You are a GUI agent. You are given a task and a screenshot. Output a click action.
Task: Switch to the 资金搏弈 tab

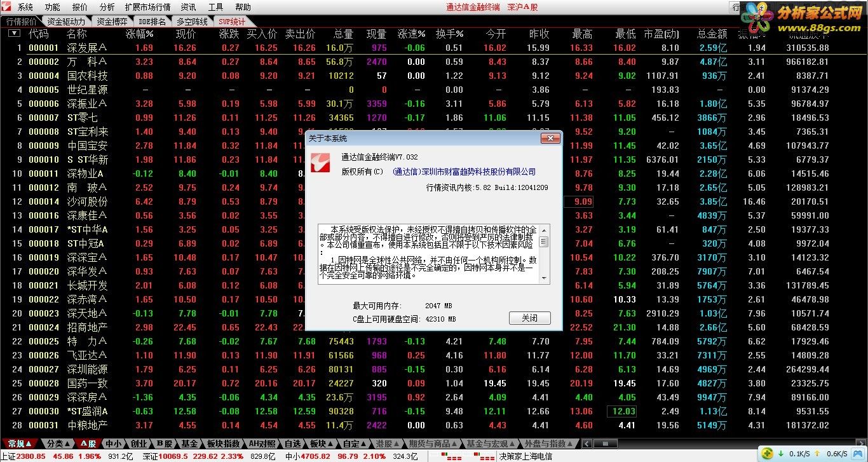click(112, 21)
